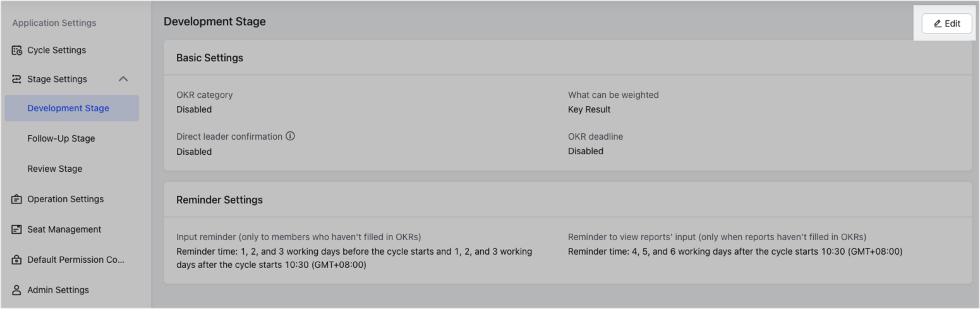This screenshot has width=980, height=309.
Task: Open Cycle Settings from the sidebar
Action: (57, 50)
